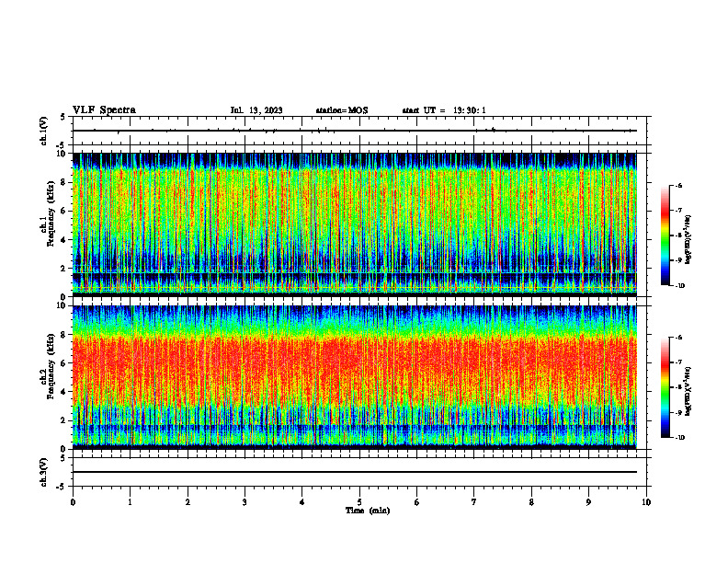This screenshot has width=728, height=563.
Task: Click the '4' kHz tick on ch.2 frequency axis
Action: click(64, 392)
